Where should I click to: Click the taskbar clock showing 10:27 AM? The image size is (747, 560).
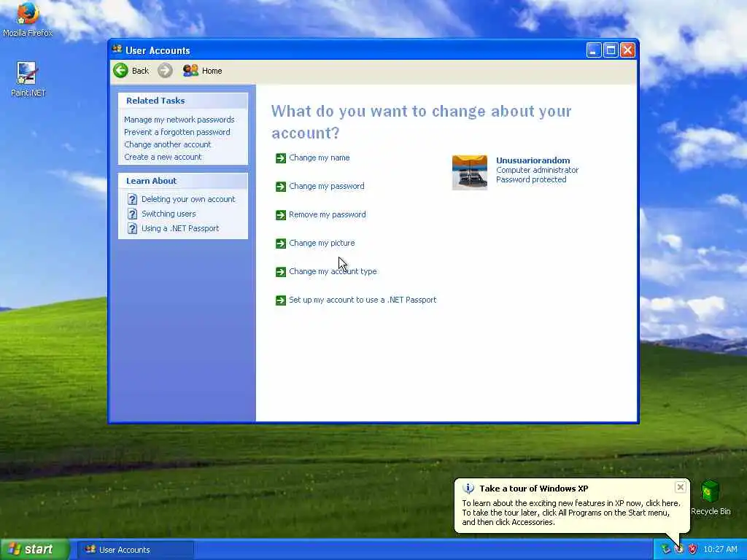click(x=720, y=550)
